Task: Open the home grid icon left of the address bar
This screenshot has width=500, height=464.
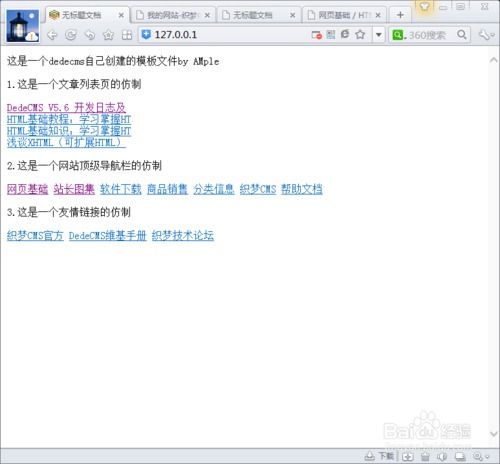Action: pos(127,35)
